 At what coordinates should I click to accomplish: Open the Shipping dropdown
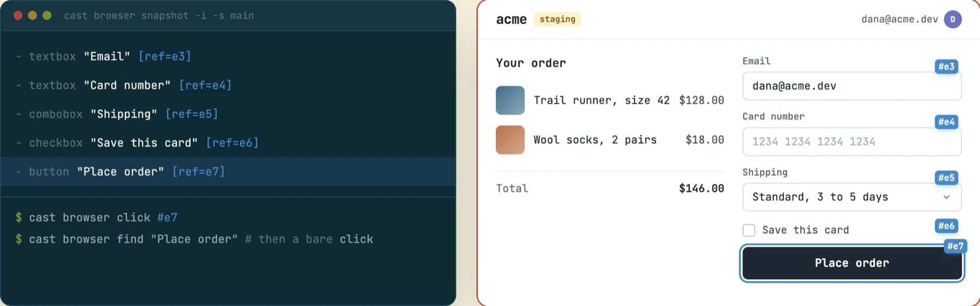pos(852,197)
